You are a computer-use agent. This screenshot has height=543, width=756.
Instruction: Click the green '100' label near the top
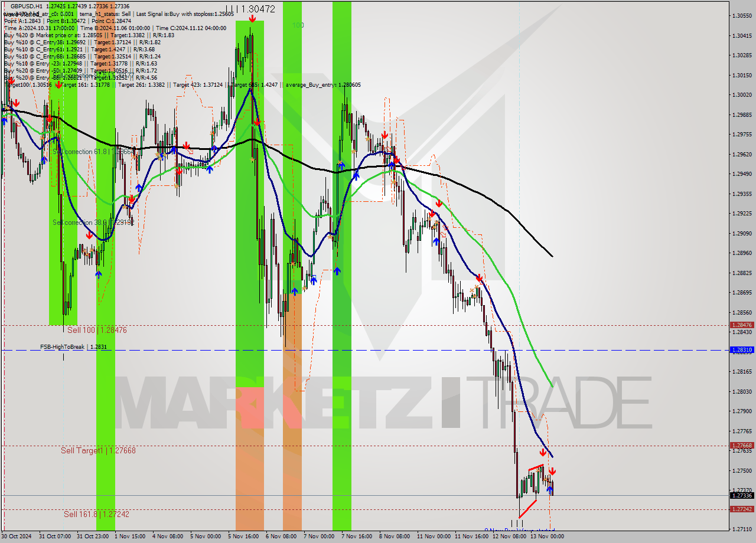[298, 25]
